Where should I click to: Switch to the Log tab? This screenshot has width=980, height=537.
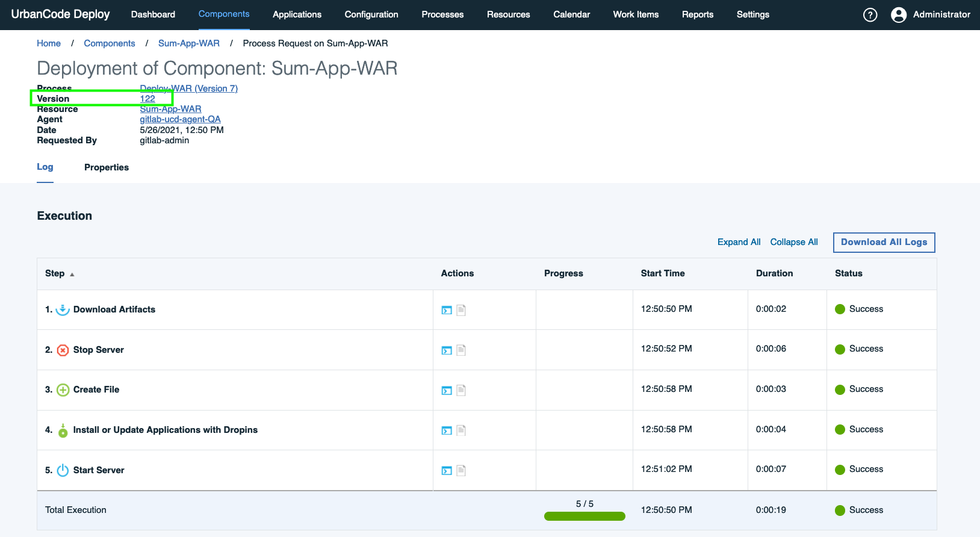45,167
